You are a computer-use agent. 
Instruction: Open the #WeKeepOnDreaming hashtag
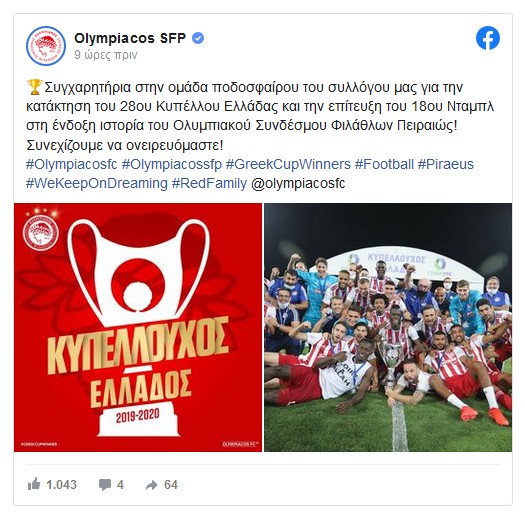pos(97,183)
